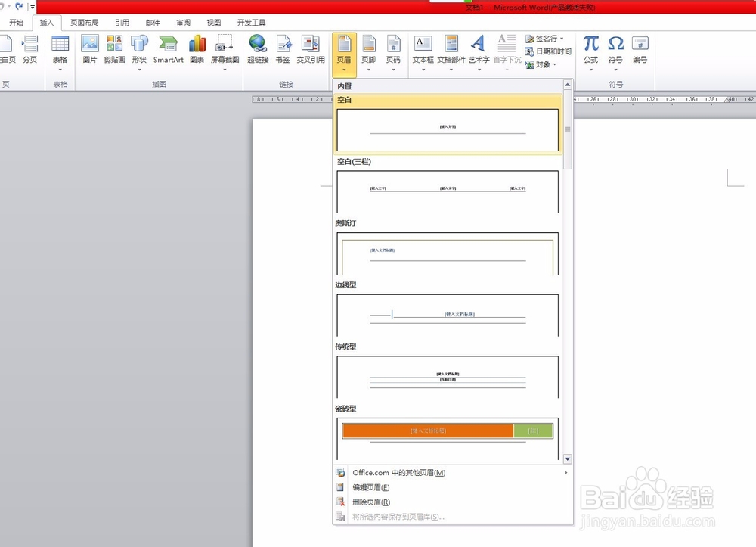Insert 日期和时间 date and time
Screen dimensions: 756x547
coord(548,51)
